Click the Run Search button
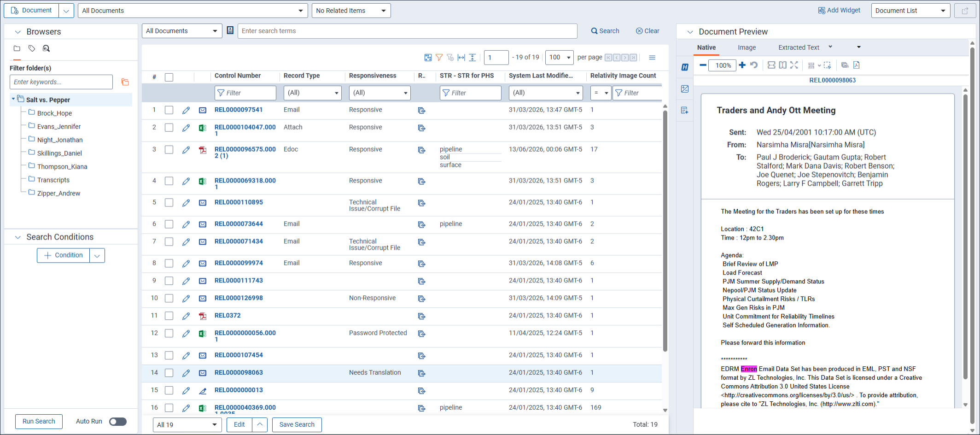Image resolution: width=980 pixels, height=435 pixels. tap(39, 422)
